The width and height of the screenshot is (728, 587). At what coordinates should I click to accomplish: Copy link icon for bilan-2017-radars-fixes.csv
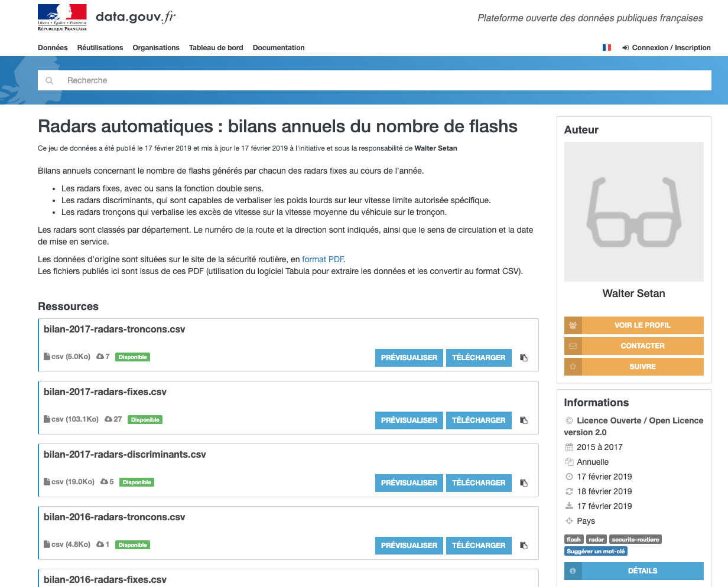pyautogui.click(x=524, y=420)
